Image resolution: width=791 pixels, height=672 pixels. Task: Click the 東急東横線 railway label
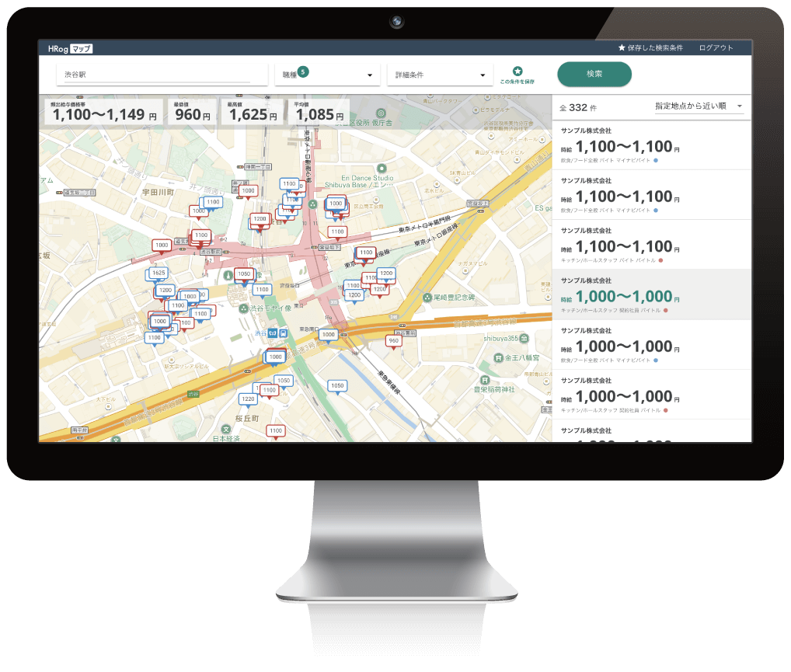click(389, 383)
